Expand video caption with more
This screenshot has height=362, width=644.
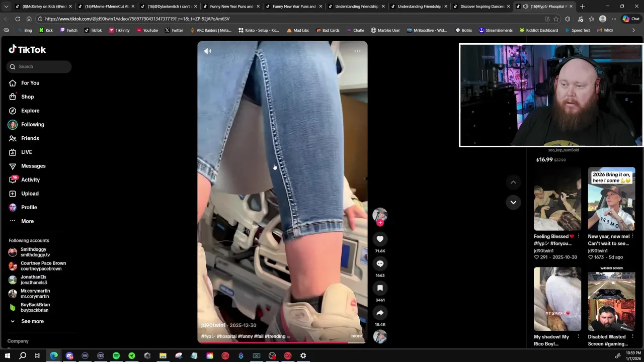[x=356, y=336]
